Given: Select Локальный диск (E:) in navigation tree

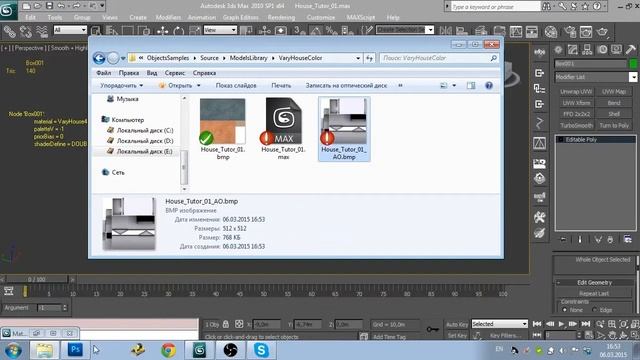Looking at the screenshot, I should pyautogui.click(x=140, y=151).
